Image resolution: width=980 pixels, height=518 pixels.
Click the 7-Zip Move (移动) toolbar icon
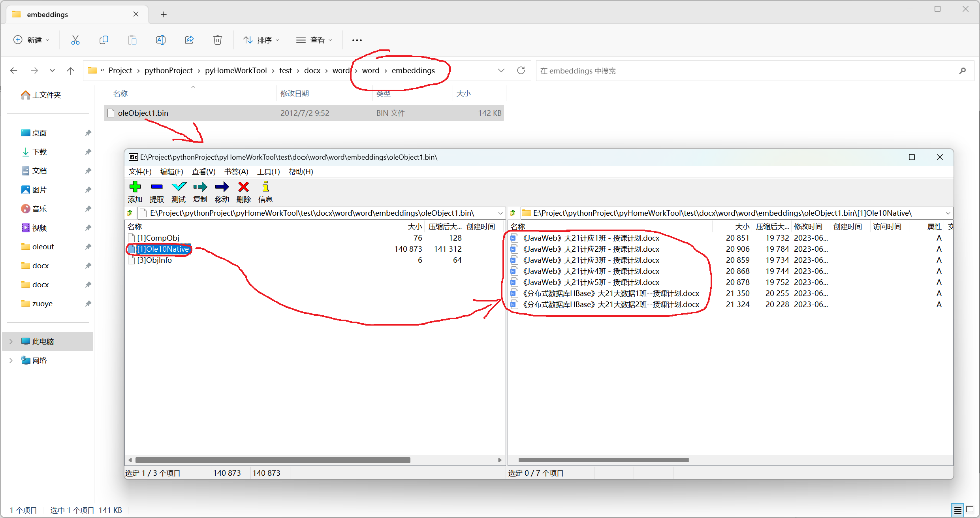click(222, 186)
